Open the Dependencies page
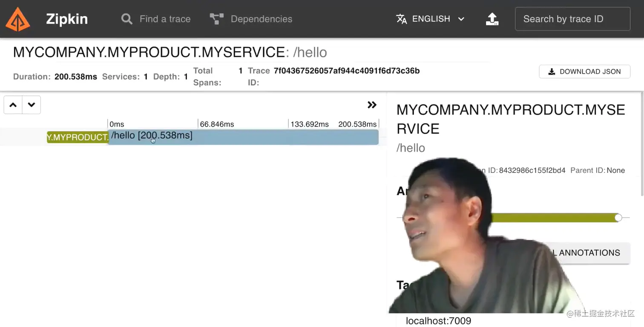 pos(251,19)
